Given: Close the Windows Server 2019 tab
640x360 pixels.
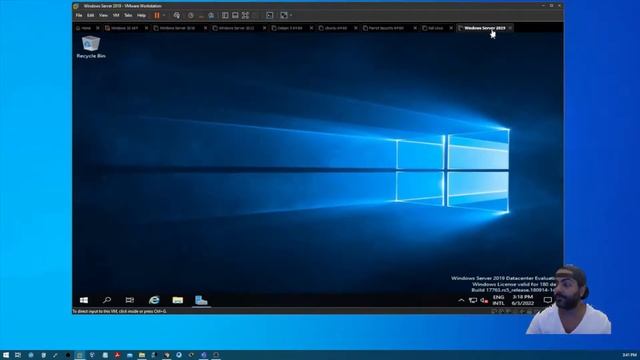Looking at the screenshot, I should tap(510, 28).
